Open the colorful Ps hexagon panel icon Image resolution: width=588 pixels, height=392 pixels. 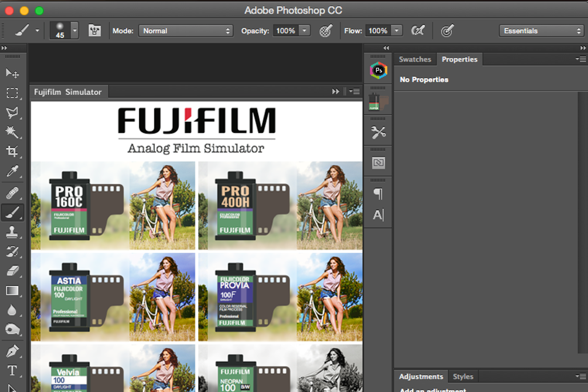[x=378, y=71]
